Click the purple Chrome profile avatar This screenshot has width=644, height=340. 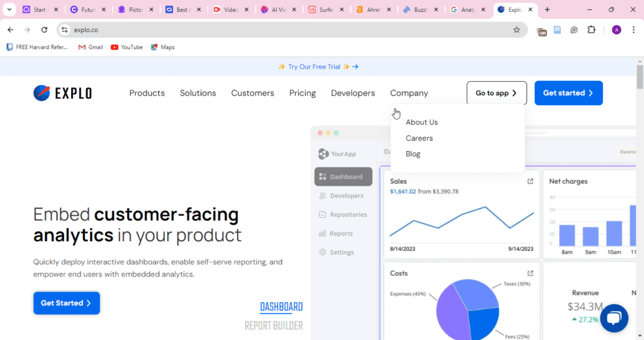[616, 30]
